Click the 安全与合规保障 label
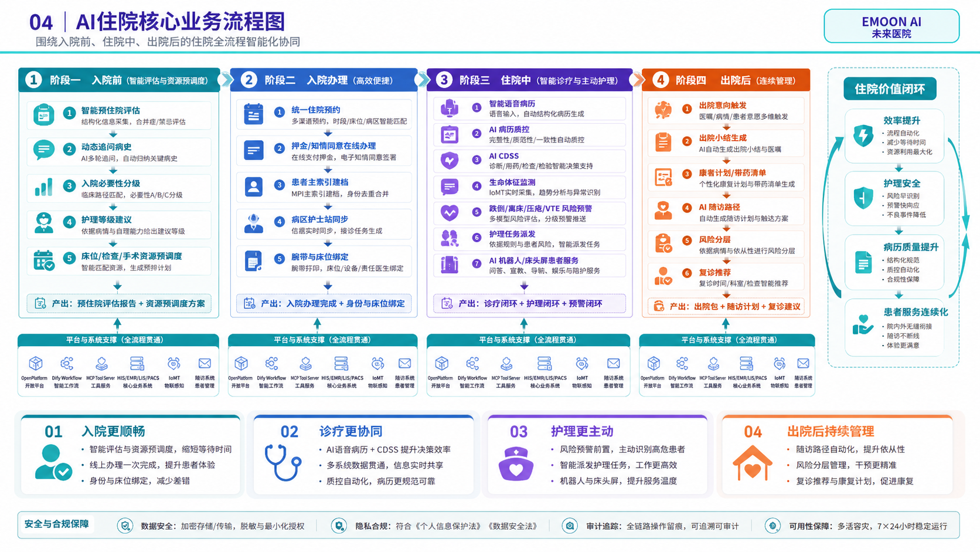This screenshot has height=552, width=980. 57,524
